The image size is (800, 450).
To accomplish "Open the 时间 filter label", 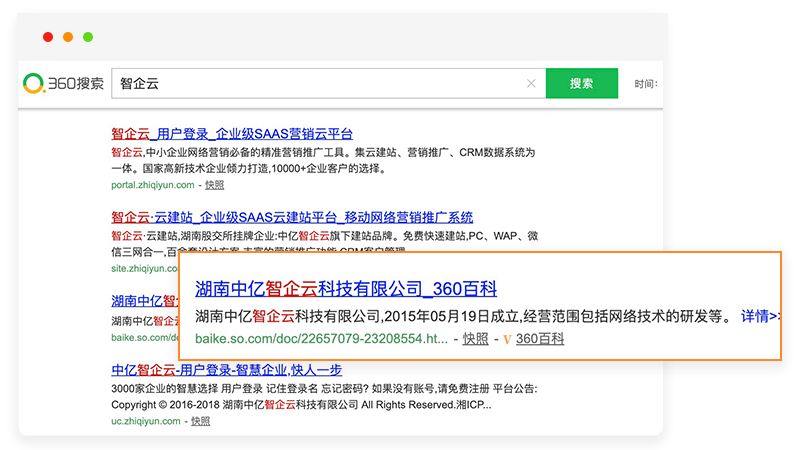I will pyautogui.click(x=646, y=84).
